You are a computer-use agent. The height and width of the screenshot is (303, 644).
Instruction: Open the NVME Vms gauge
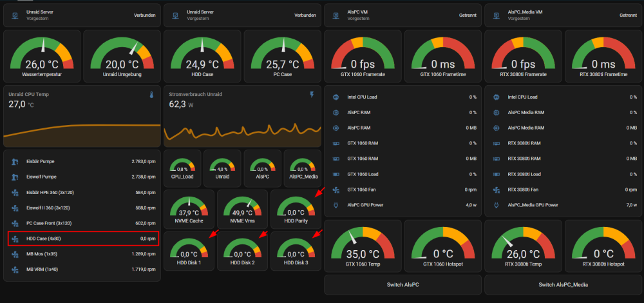(242, 209)
